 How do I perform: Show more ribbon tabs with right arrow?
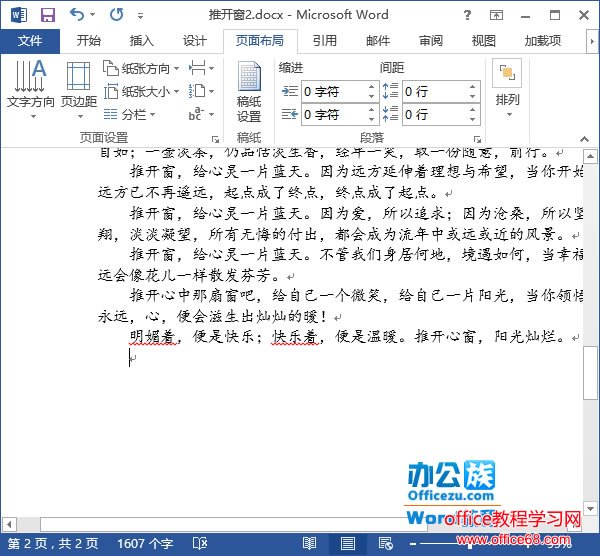[592, 41]
